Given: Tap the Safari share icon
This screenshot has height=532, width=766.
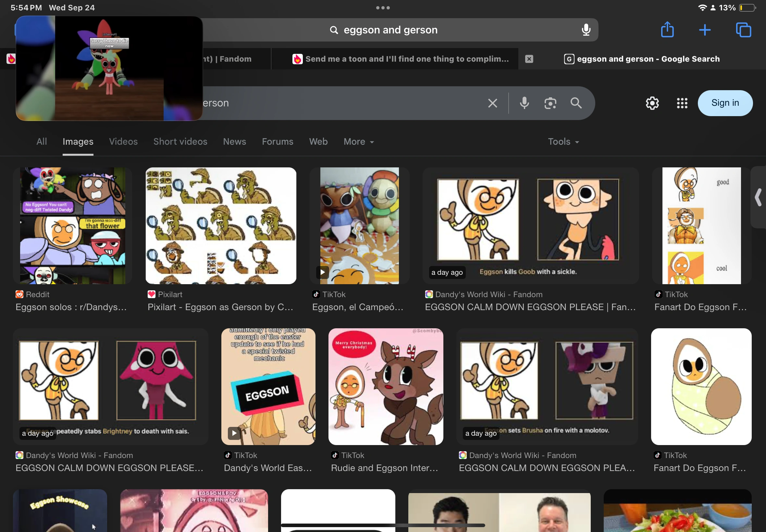Looking at the screenshot, I should pyautogui.click(x=667, y=30).
